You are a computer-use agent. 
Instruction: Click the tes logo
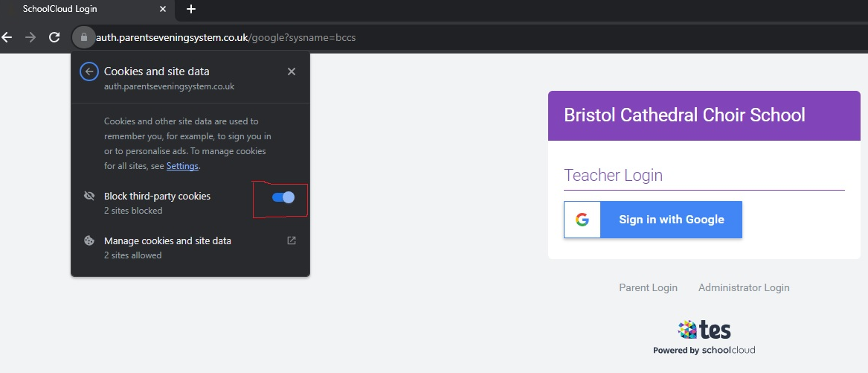(704, 330)
